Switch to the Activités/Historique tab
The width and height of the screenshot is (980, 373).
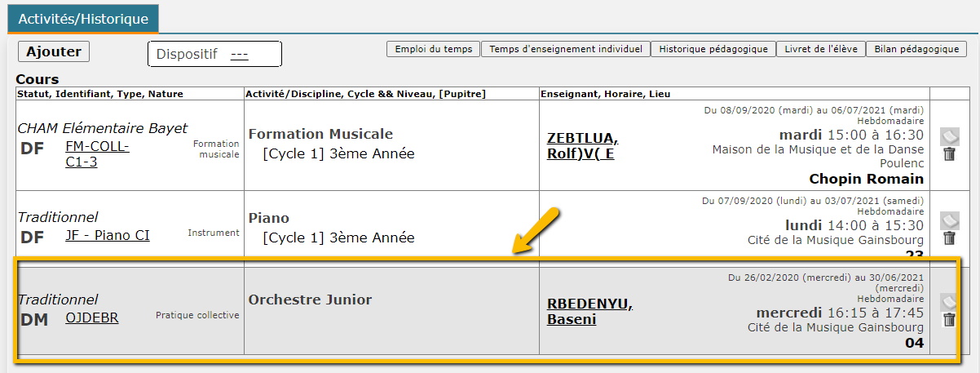coord(83,18)
